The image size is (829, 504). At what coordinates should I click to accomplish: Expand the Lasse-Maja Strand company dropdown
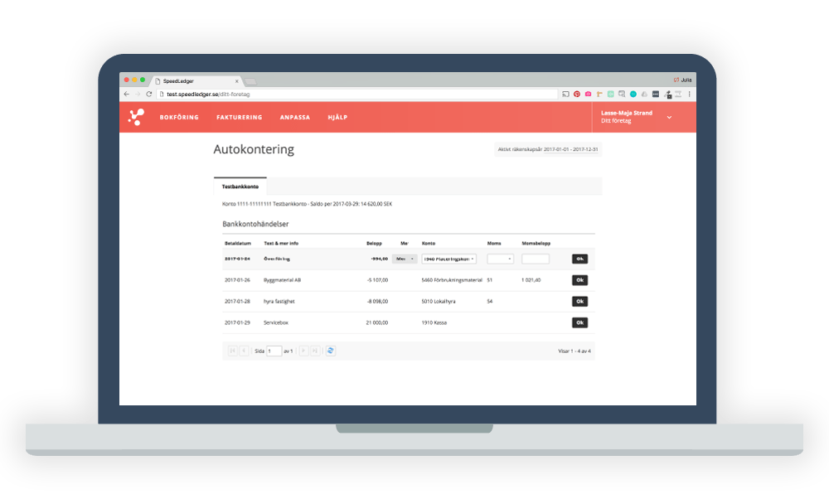pyautogui.click(x=669, y=117)
